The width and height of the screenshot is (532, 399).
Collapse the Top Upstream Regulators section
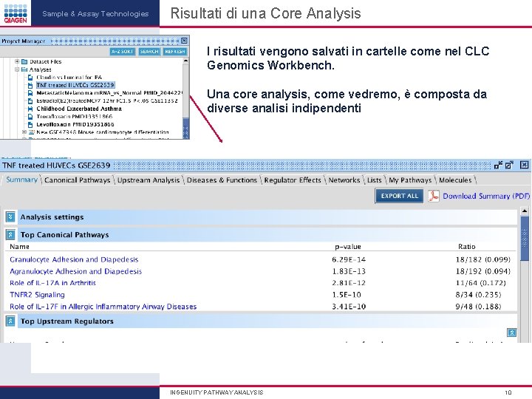tap(10, 321)
